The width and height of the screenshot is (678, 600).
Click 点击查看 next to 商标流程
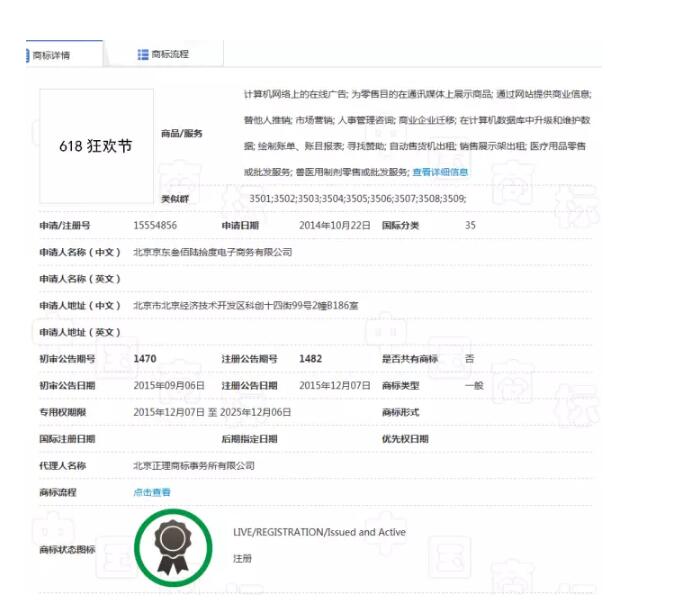click(152, 492)
